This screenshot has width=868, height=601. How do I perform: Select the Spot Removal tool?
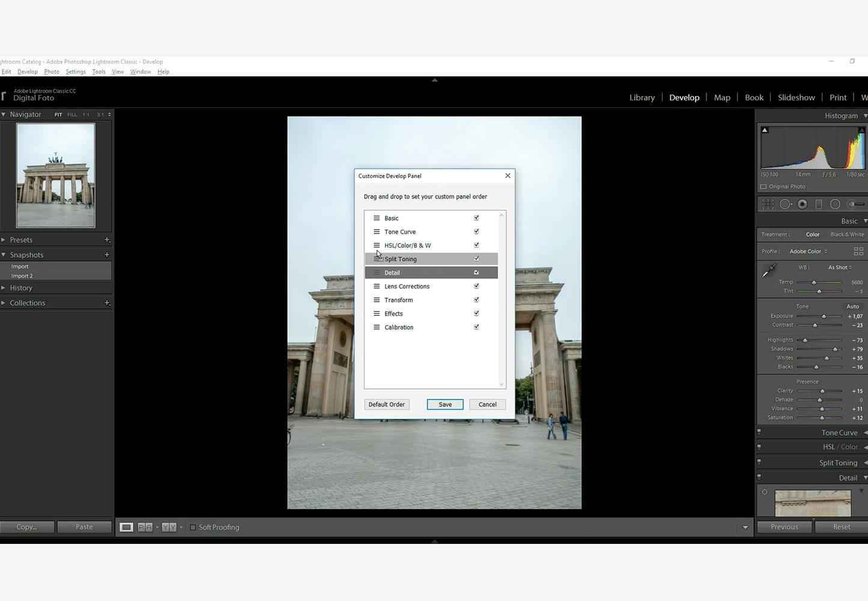[x=785, y=204]
